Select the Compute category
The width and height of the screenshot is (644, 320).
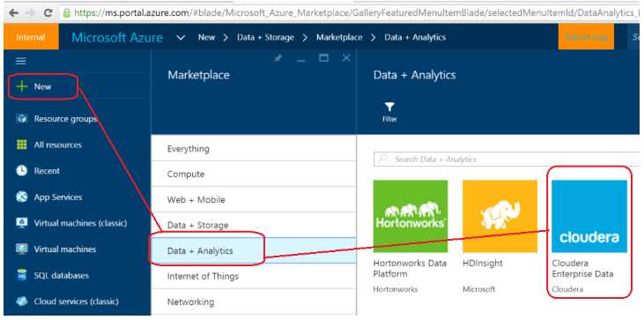tap(254, 174)
